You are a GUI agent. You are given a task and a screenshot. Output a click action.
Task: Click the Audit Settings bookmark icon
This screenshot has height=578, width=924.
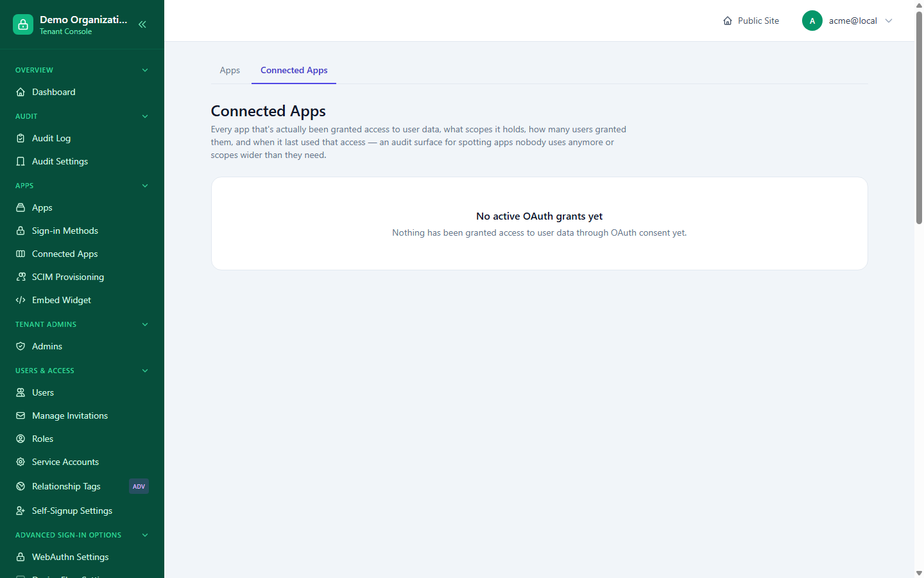[21, 161]
